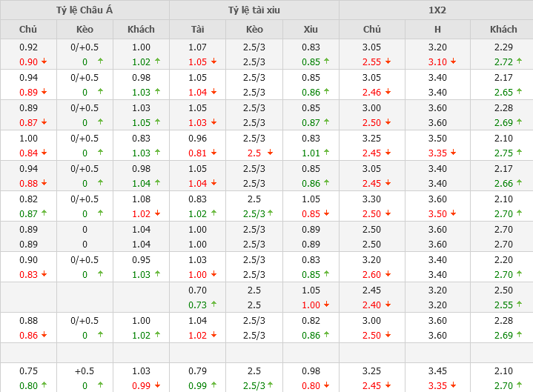The height and width of the screenshot is (392, 533).
Task: Click the red down arrow beside 3.10
Action: [x=453, y=62]
